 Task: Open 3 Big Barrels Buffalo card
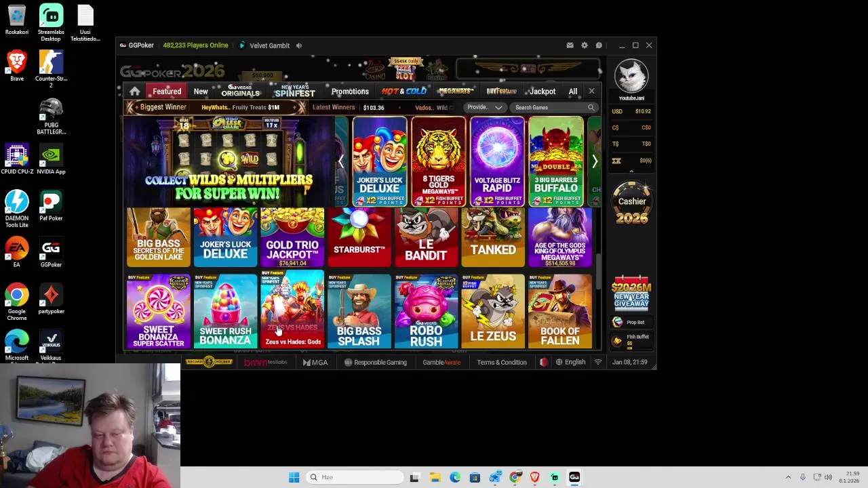tap(556, 161)
